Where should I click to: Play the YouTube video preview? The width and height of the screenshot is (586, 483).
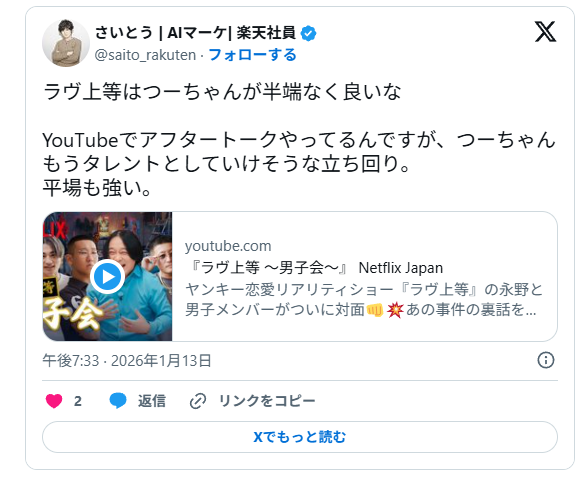(108, 277)
